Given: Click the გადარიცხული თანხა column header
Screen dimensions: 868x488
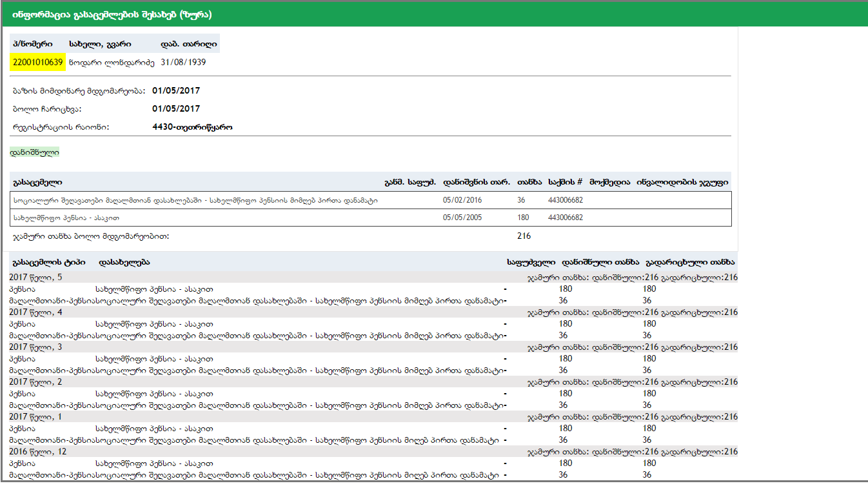Looking at the screenshot, I should pos(689,262).
